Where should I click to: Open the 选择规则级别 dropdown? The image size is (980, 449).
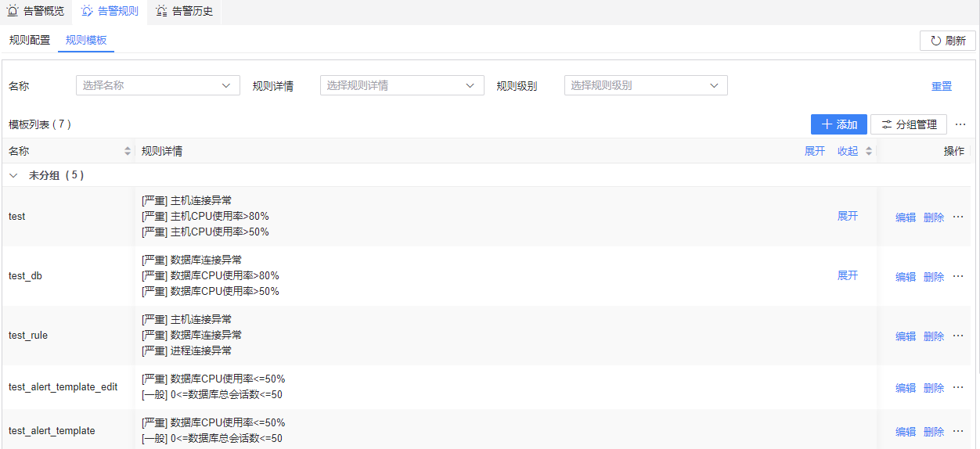point(646,85)
